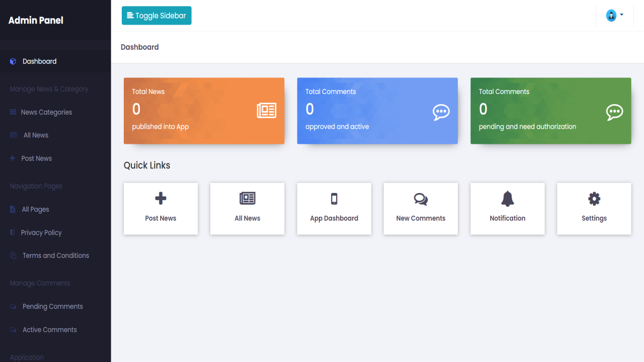Screen dimensions: 644x362
Task: Click the gear icon for Settings
Action: tap(594, 199)
